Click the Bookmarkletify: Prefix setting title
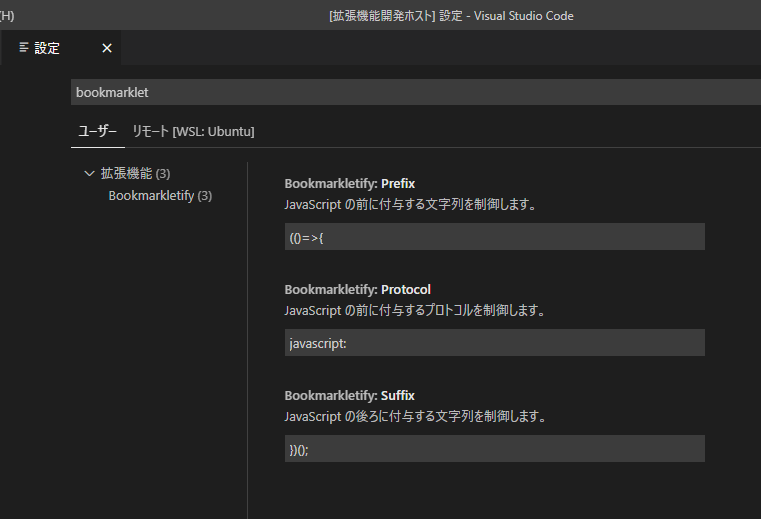This screenshot has height=519, width=761. [349, 184]
